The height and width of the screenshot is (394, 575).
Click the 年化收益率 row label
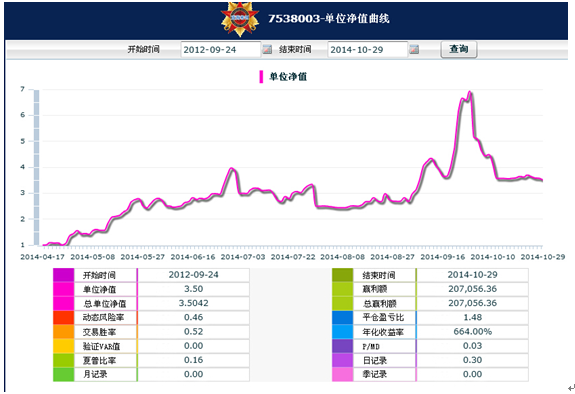[x=383, y=332]
